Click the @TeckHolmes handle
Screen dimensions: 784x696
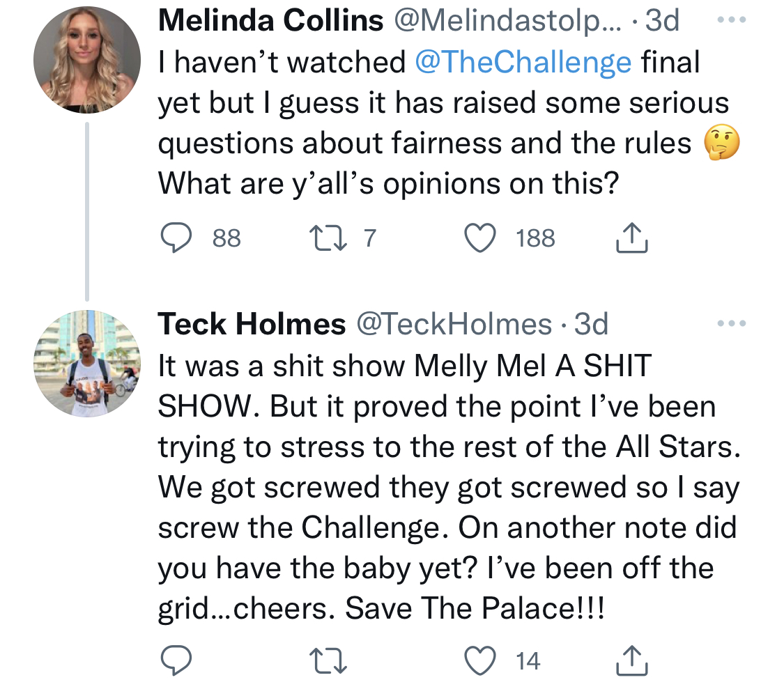[454, 324]
